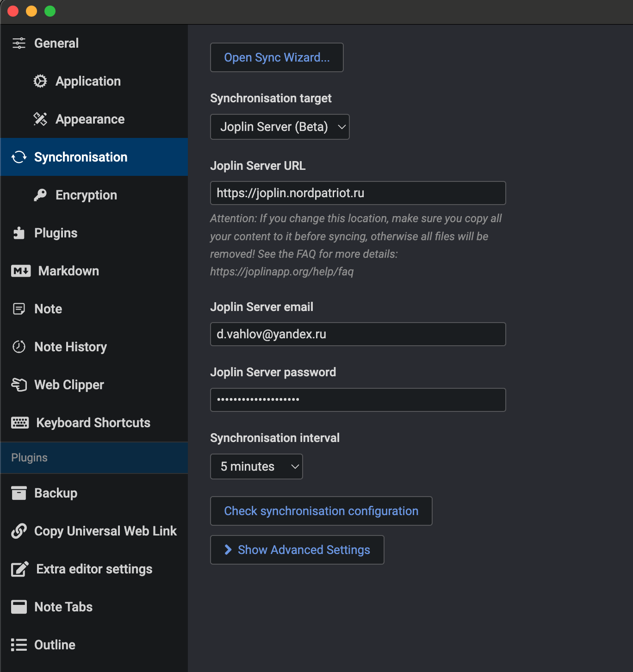Open Keyboard Shortcuts settings
Viewport: 633px width, 672px height.
click(94, 423)
